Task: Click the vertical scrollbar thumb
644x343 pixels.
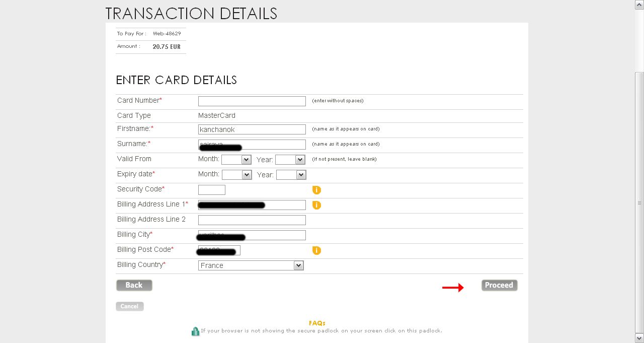Action: click(x=639, y=203)
